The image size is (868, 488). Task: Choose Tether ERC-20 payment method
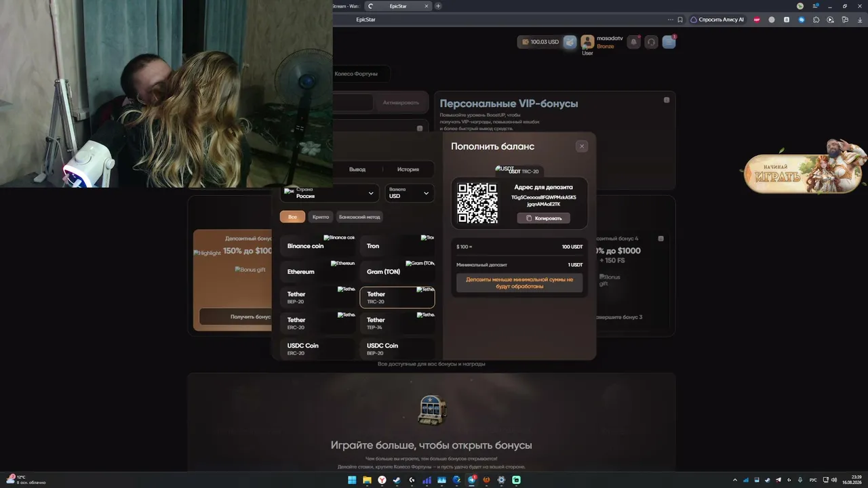coord(317,323)
